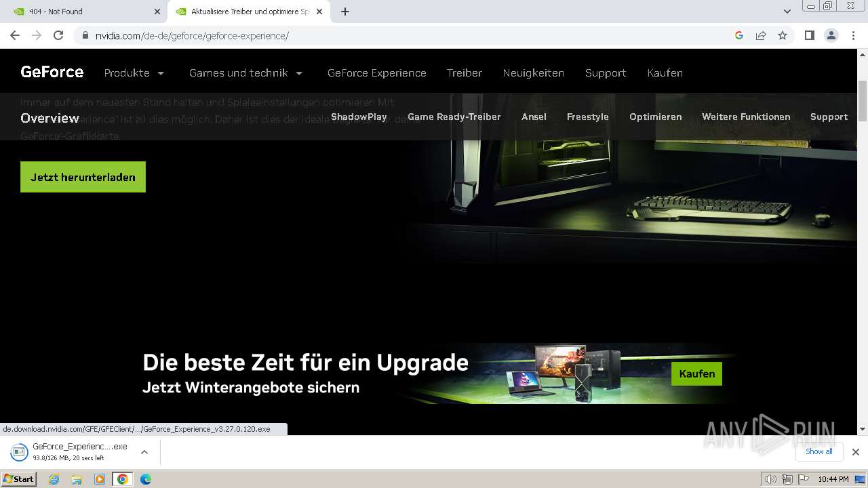Open Windows Media Player from taskbar
Screen dimensions: 868x488
click(x=100, y=479)
